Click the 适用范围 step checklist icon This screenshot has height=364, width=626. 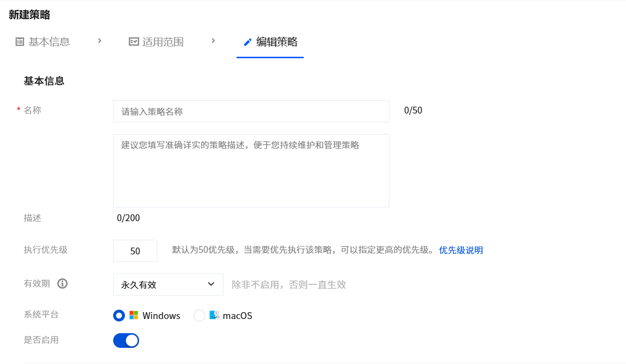(x=134, y=42)
